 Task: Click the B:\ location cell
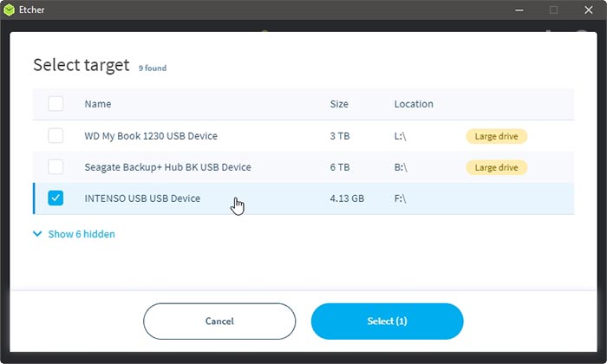(401, 167)
